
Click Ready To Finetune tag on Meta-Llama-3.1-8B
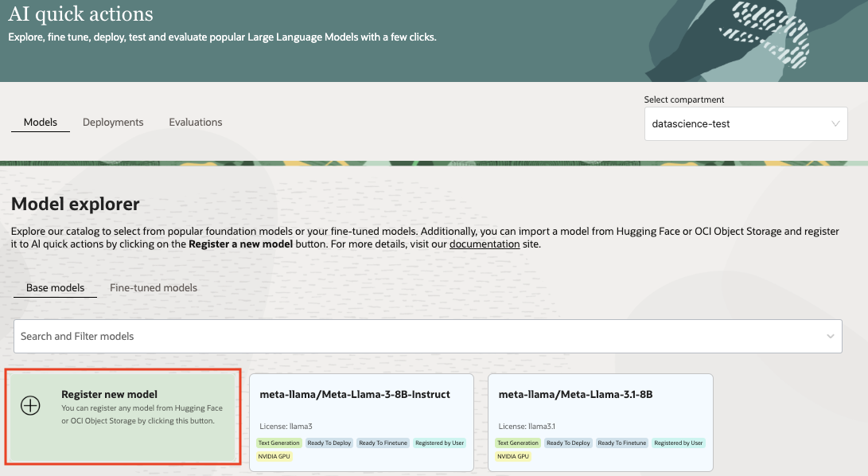point(622,443)
